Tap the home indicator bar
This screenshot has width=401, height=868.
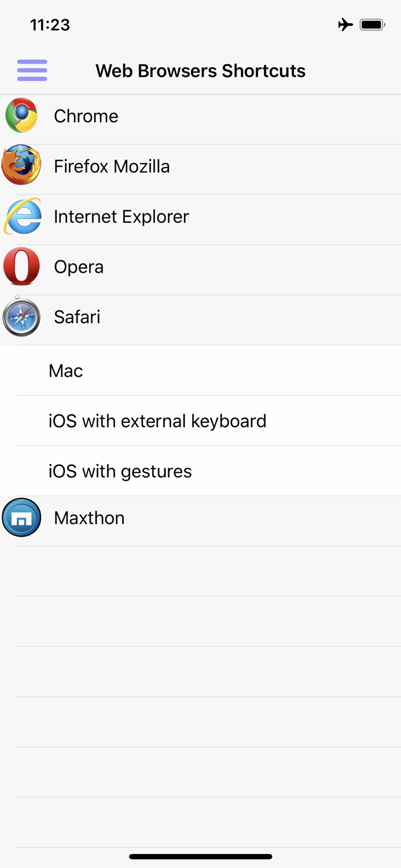coord(200,856)
